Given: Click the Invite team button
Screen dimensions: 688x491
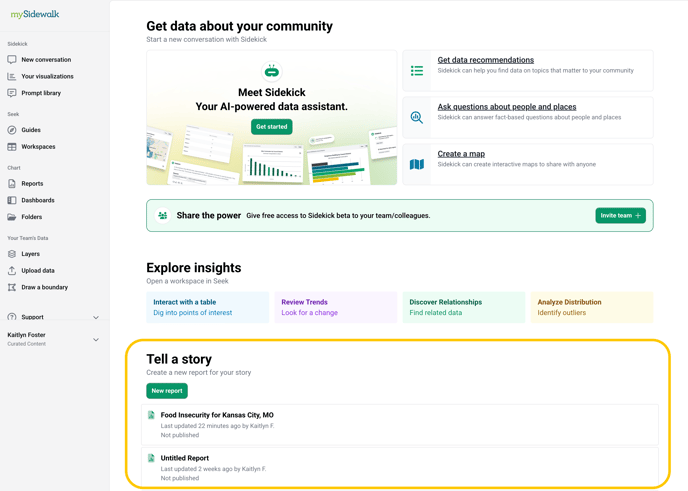Looking at the screenshot, I should 620,215.
